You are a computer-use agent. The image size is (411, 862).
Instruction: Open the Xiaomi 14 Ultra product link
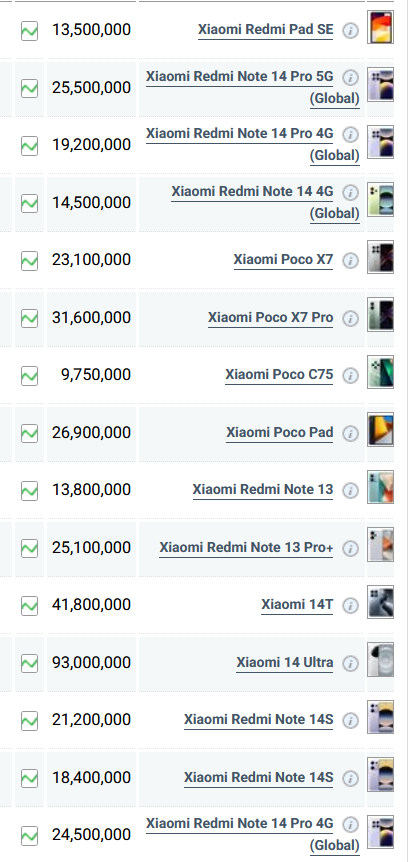285,662
